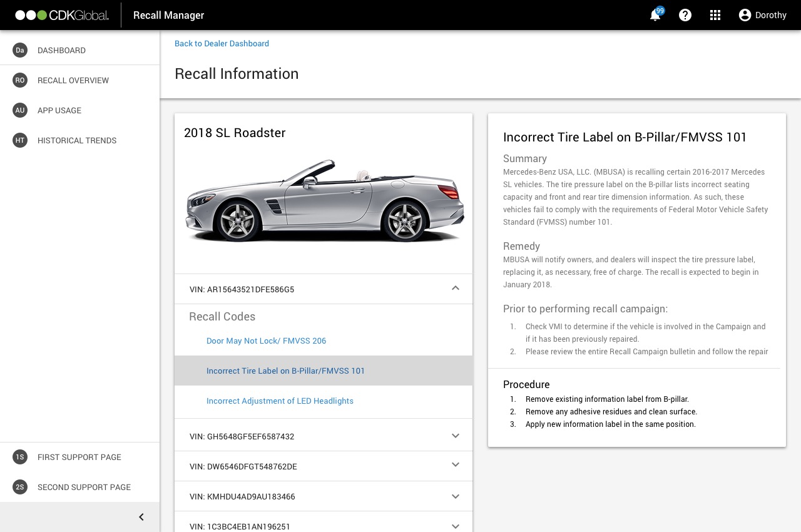The height and width of the screenshot is (532, 801).
Task: Go to Dashboard in the sidebar
Action: click(61, 50)
